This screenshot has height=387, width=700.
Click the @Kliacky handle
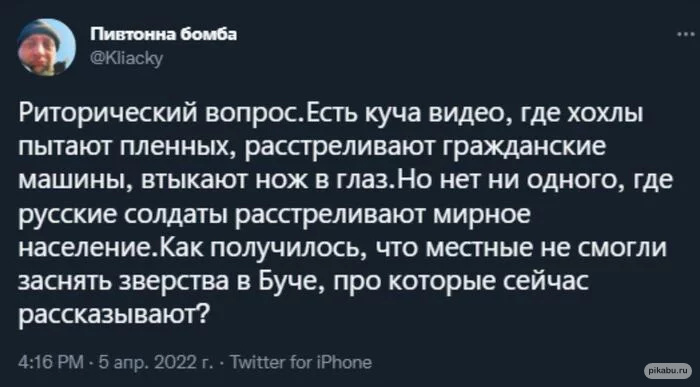tap(127, 58)
